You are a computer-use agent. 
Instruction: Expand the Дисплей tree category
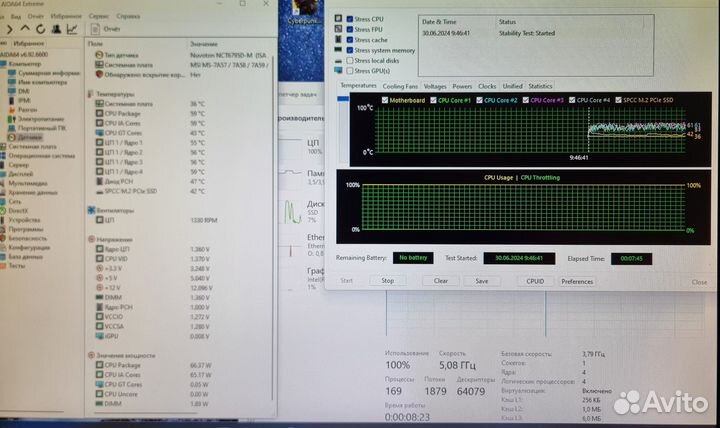pyautogui.click(x=21, y=174)
